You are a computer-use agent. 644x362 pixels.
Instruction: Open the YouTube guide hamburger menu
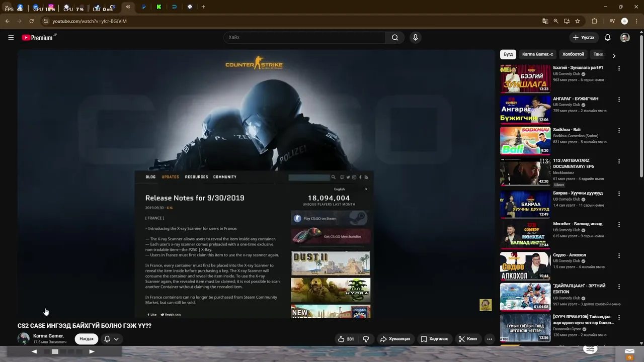pos(11,37)
